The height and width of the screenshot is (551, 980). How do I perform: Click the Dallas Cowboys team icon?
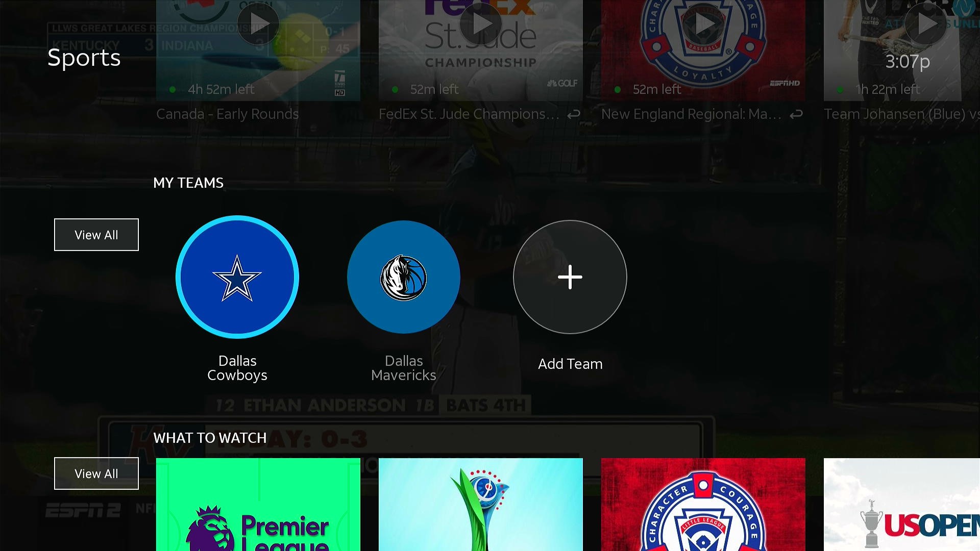coord(237,277)
